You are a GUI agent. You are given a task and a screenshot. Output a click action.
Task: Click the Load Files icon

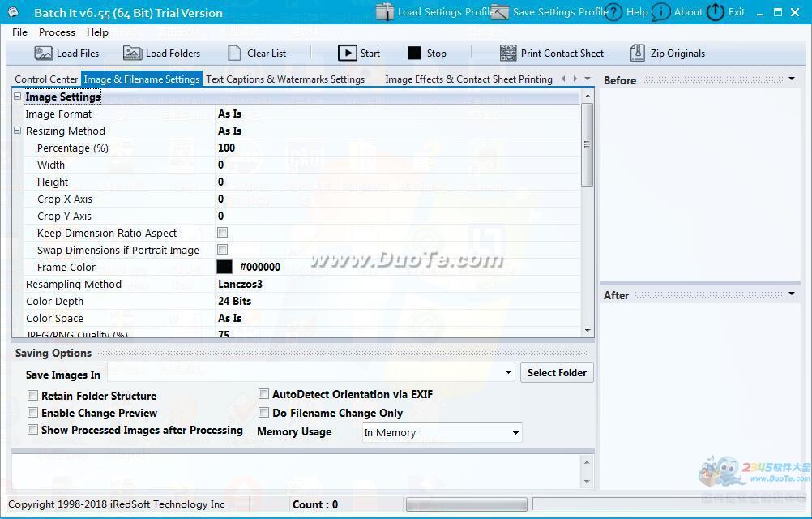click(44, 53)
